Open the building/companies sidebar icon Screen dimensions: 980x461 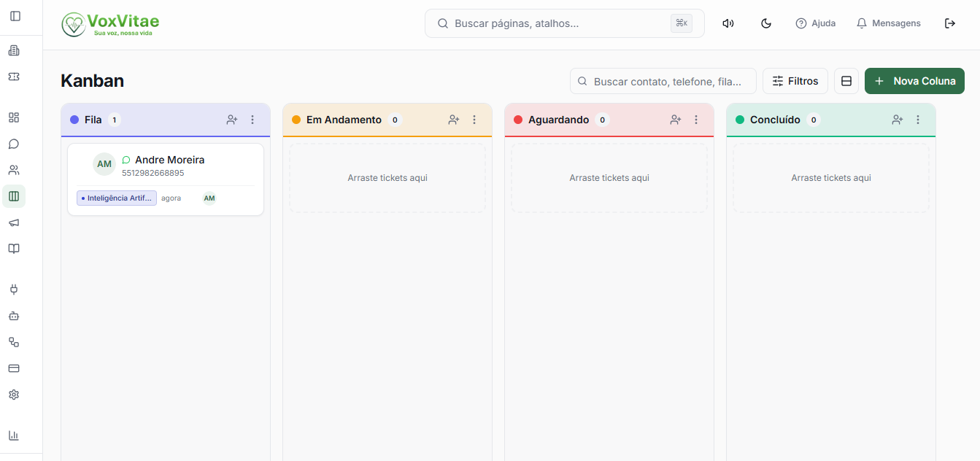point(14,50)
